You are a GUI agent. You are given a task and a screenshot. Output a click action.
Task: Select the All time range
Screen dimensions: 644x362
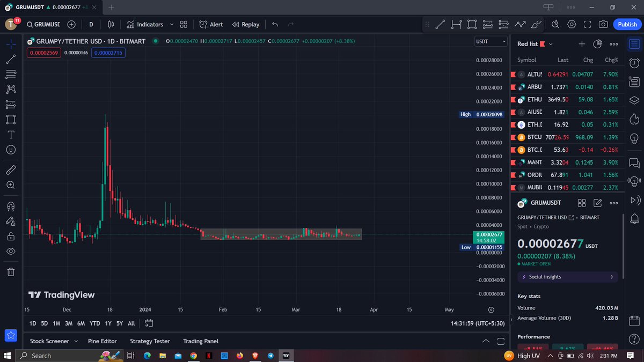tap(131, 323)
